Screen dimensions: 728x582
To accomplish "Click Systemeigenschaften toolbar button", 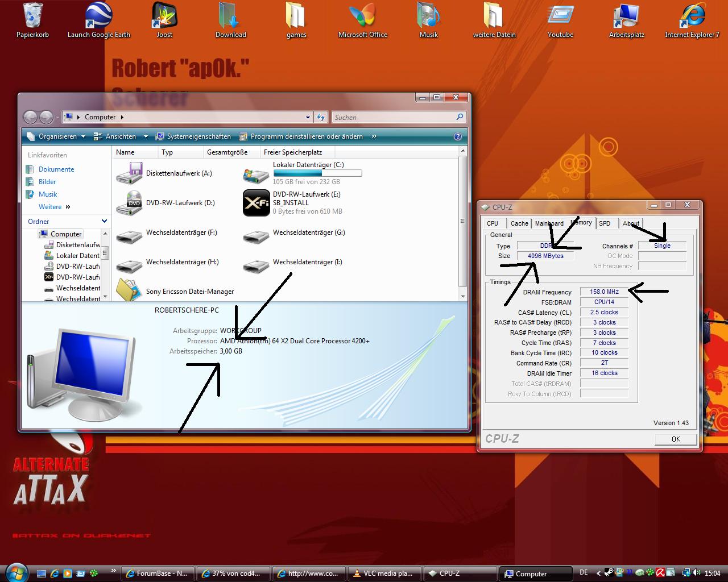I will point(193,136).
